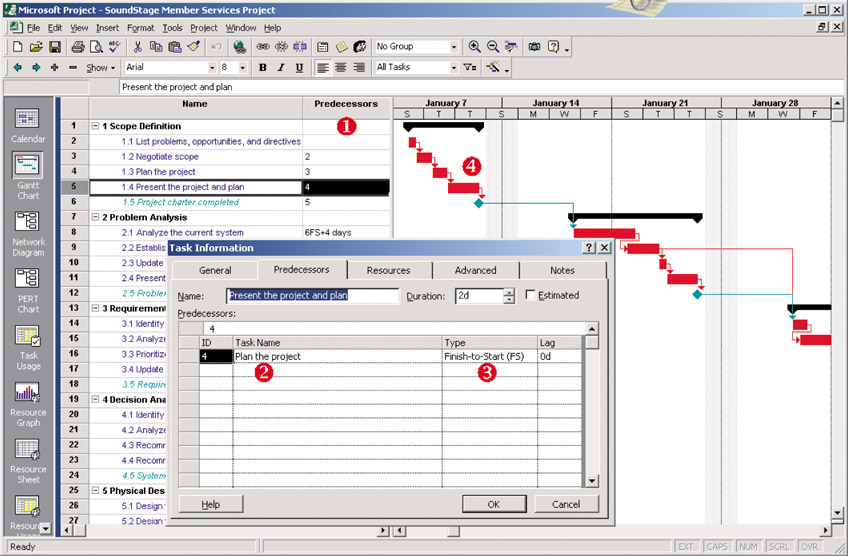This screenshot has height=556, width=848.
Task: Toggle Align Left on the formatting toolbar
Action: click(323, 68)
